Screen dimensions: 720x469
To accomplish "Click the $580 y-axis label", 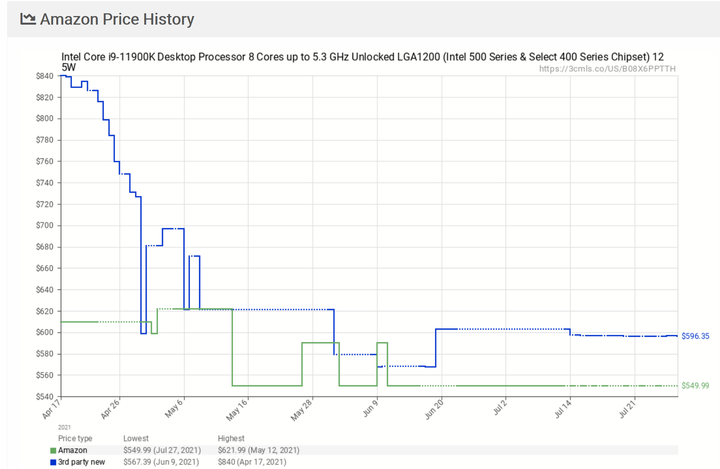I will click(x=45, y=354).
